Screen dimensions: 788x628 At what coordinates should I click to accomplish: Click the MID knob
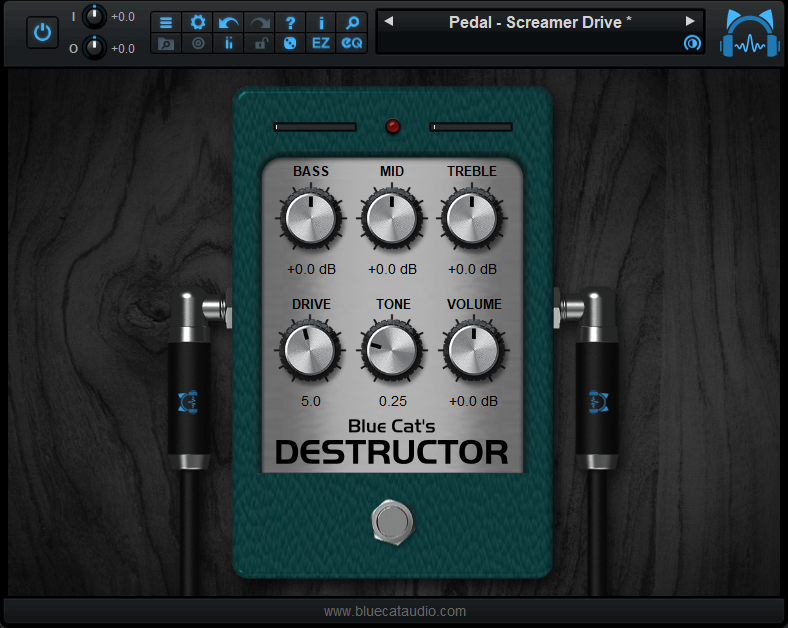click(x=391, y=218)
